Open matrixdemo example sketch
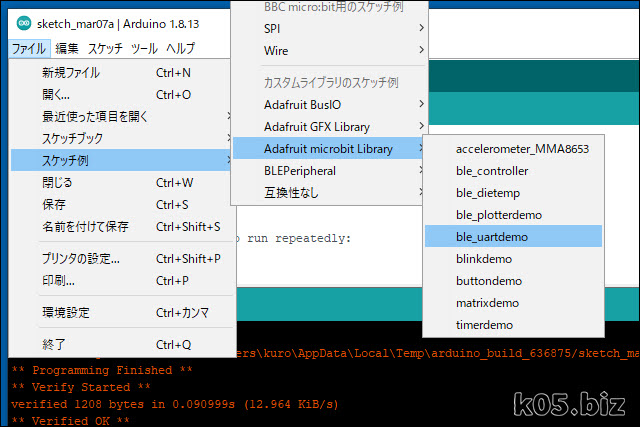640x427 pixels. point(513,303)
